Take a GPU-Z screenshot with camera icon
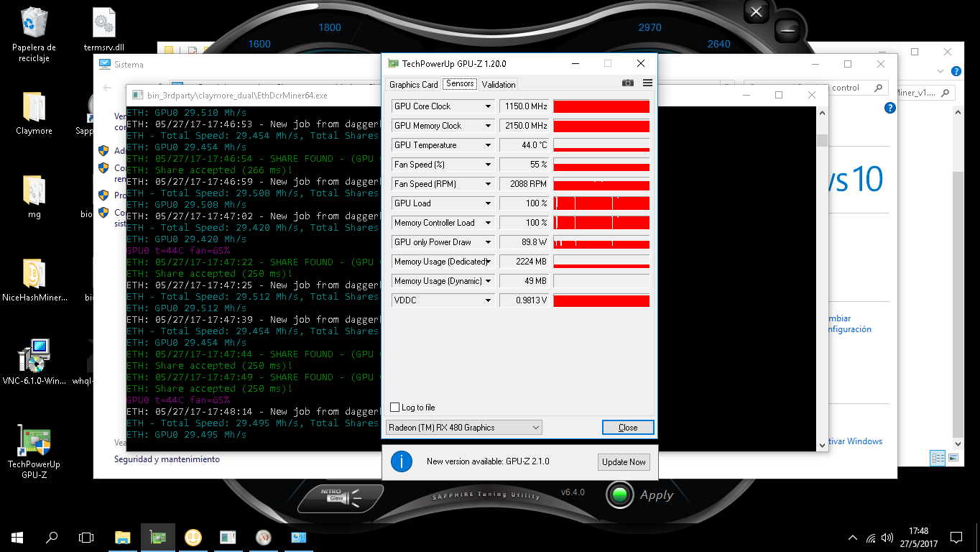The height and width of the screenshot is (552, 980). pos(627,83)
